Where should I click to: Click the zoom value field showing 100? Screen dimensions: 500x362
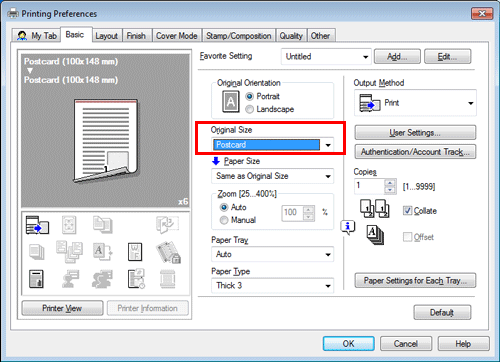click(x=292, y=213)
